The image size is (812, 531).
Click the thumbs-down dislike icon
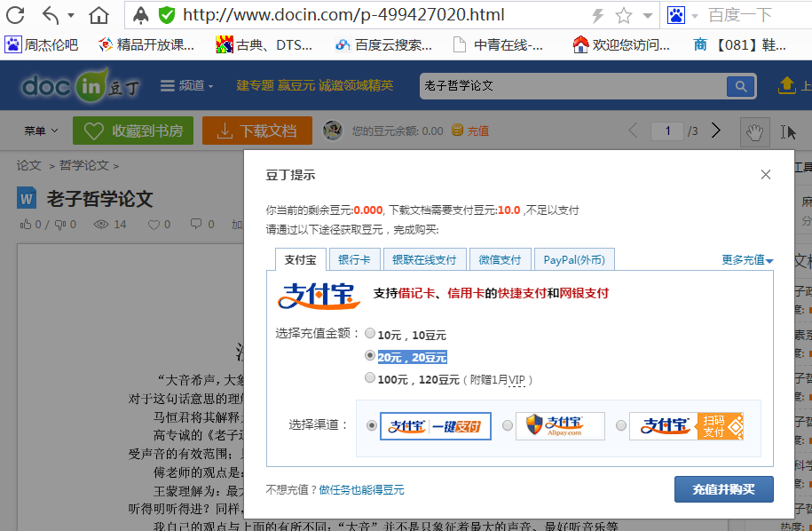60,225
